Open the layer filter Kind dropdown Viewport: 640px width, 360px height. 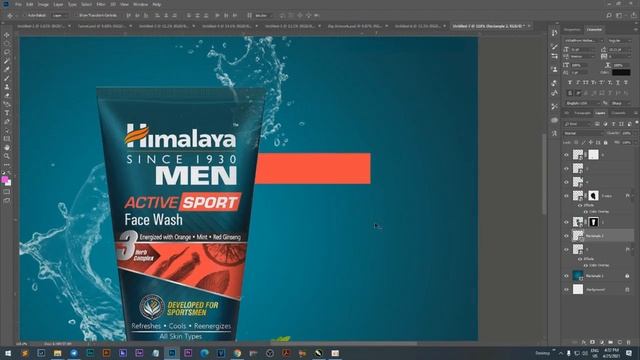click(577, 124)
